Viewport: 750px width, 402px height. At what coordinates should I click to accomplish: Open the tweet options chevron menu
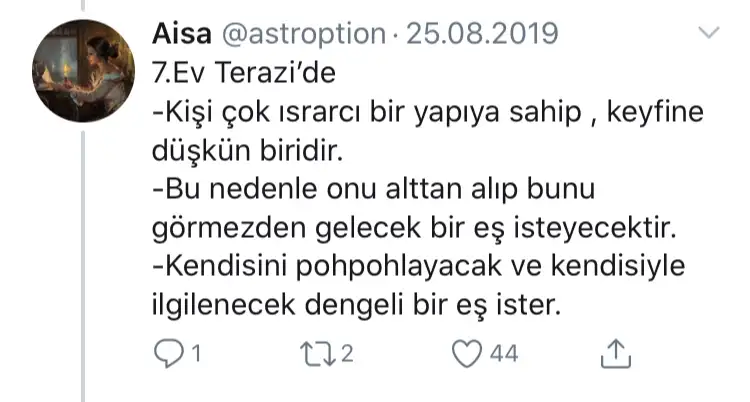coord(707,35)
